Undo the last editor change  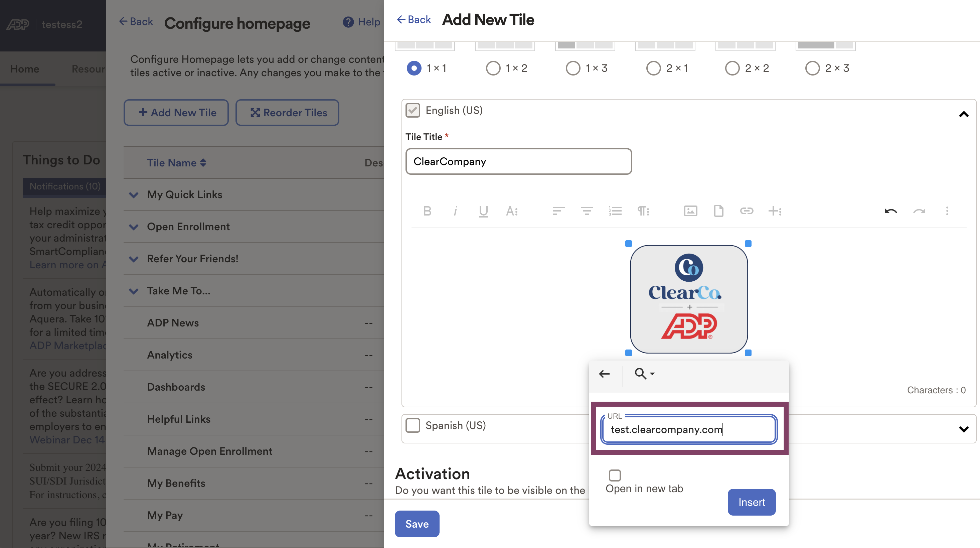tap(890, 211)
